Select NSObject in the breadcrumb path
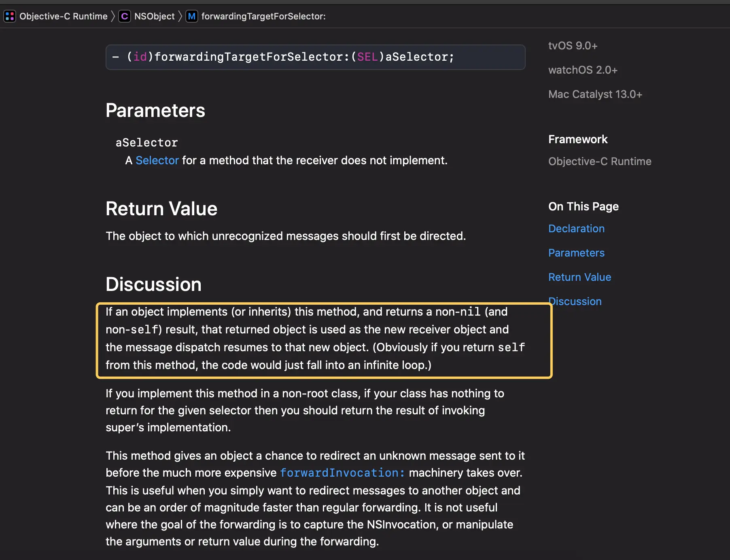730x560 pixels. click(154, 16)
